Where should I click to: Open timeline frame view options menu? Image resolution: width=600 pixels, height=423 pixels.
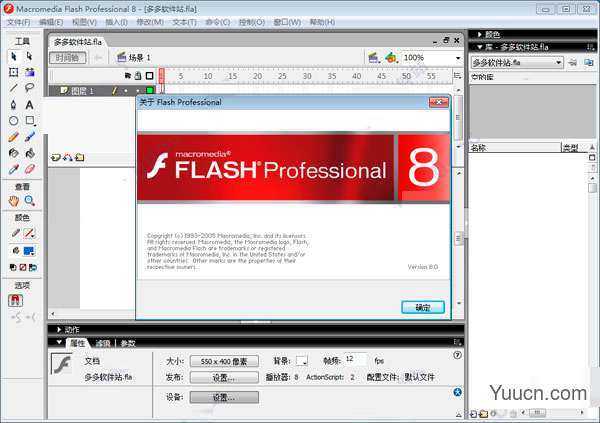click(x=457, y=76)
